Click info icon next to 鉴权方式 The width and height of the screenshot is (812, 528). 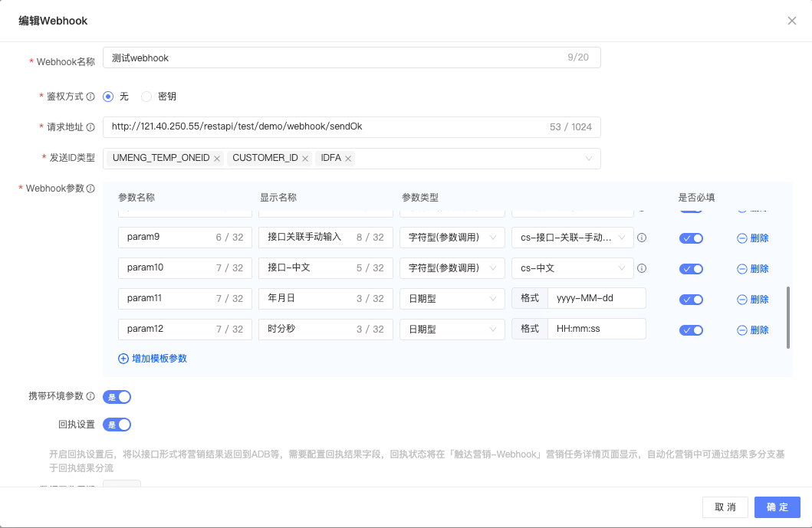(x=90, y=97)
